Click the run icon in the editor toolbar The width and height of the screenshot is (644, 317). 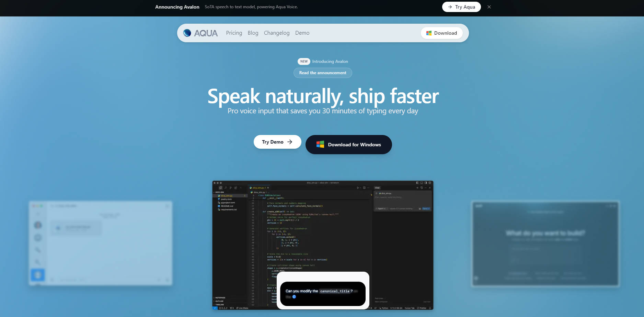358,188
